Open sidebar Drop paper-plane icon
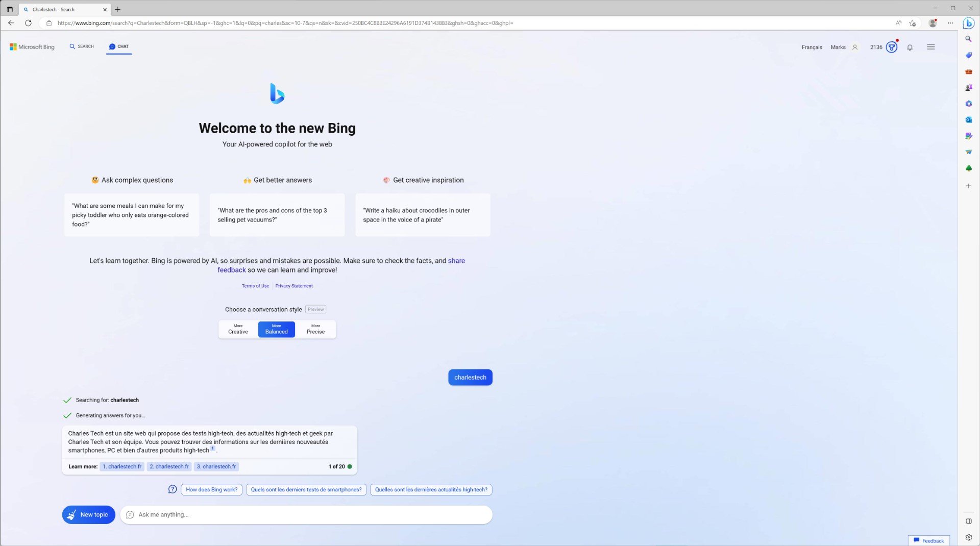The image size is (980, 546). [x=968, y=152]
